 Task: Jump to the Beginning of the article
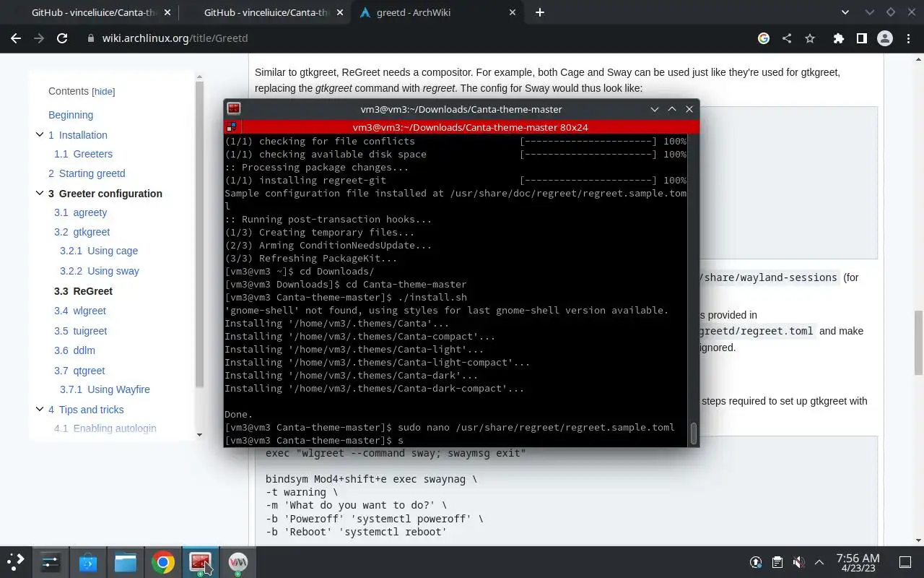(x=71, y=115)
